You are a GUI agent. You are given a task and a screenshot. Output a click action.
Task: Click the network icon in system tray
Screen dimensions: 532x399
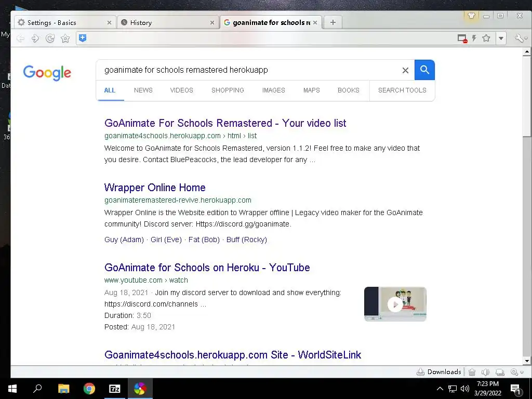(453, 389)
